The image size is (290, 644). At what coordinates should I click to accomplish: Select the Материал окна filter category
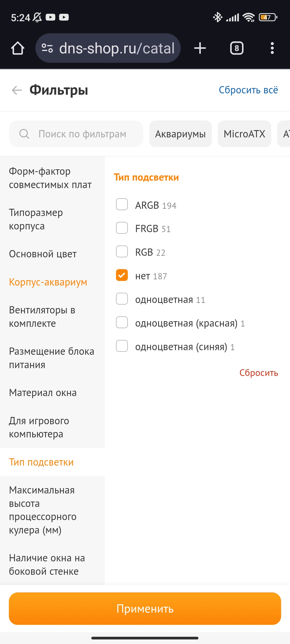(43, 393)
